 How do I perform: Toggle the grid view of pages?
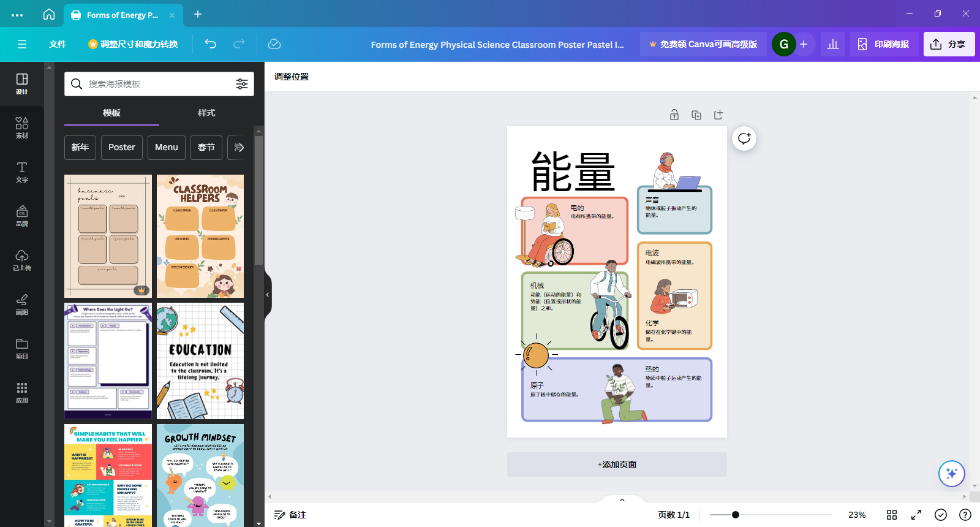[x=892, y=515]
